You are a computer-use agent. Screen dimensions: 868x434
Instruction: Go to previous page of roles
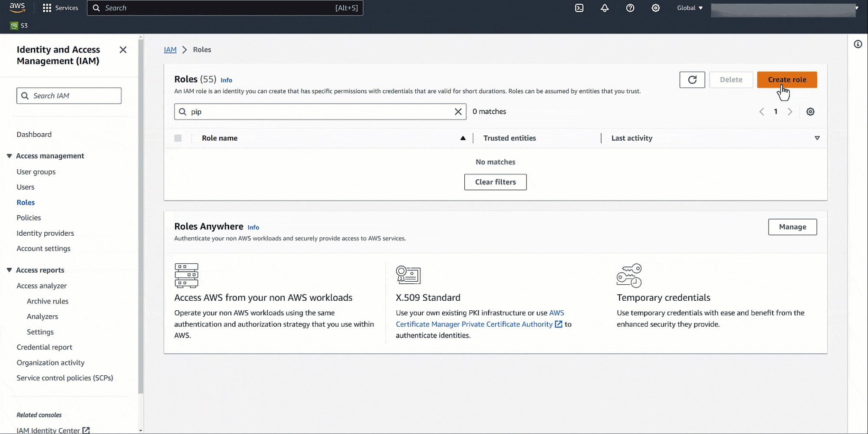pos(762,112)
